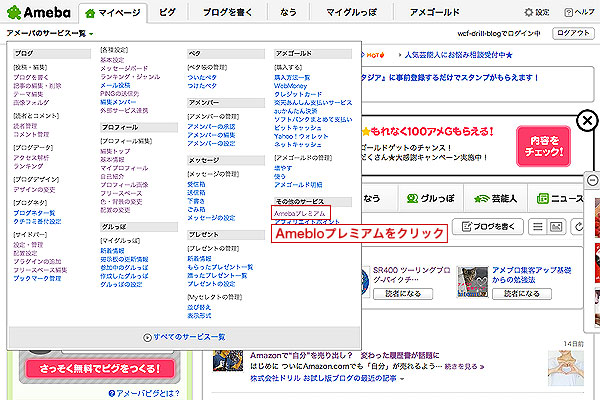The image size is (600, 400).
Task: Open アメーバピグとは? help link
Action: coord(144,393)
